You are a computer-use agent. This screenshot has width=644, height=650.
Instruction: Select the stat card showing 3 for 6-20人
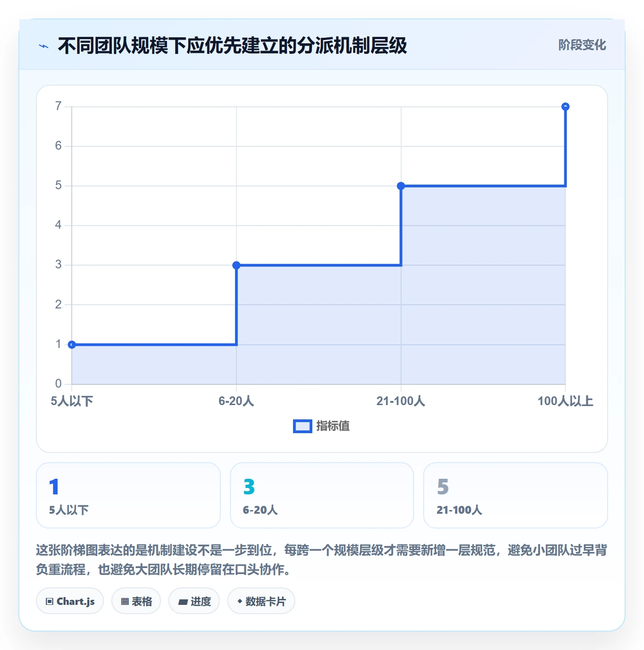(322, 495)
